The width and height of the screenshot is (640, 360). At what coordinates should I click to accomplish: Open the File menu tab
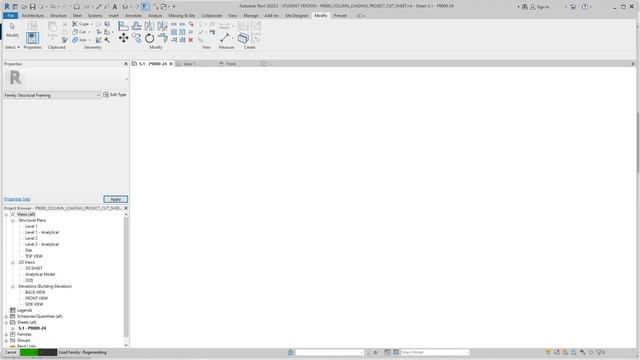tap(11, 16)
